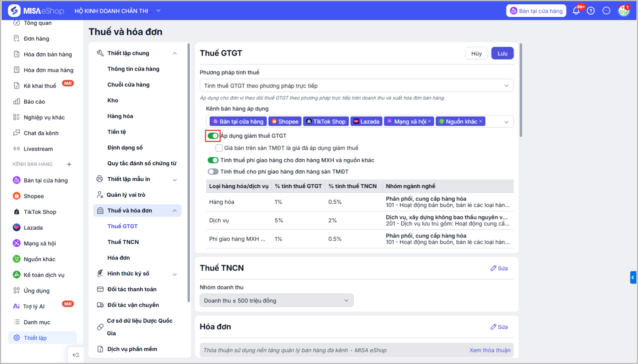This screenshot has width=638, height=364.
Task: Open the help question mark icon
Action: coord(591,11)
